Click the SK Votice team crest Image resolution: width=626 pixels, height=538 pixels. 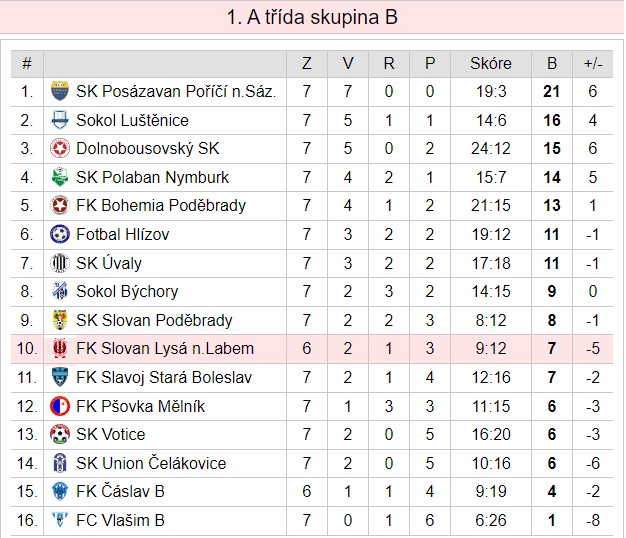(x=60, y=434)
